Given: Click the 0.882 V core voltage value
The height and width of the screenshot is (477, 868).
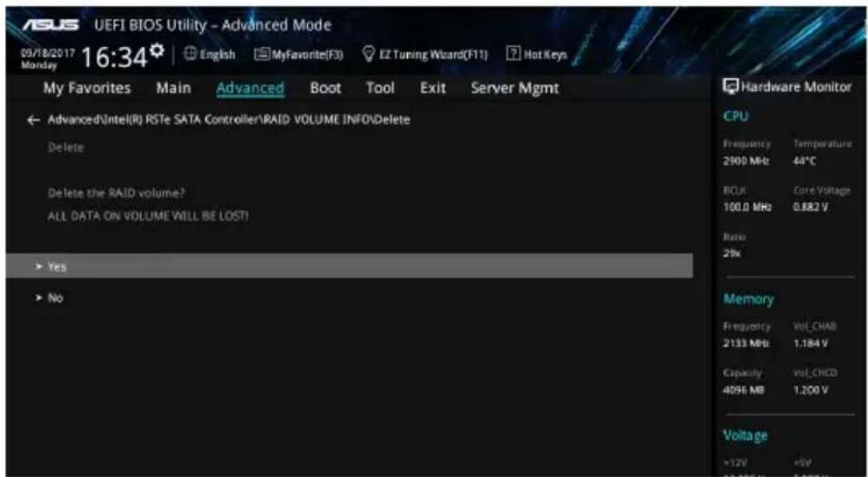Looking at the screenshot, I should click(x=811, y=207).
